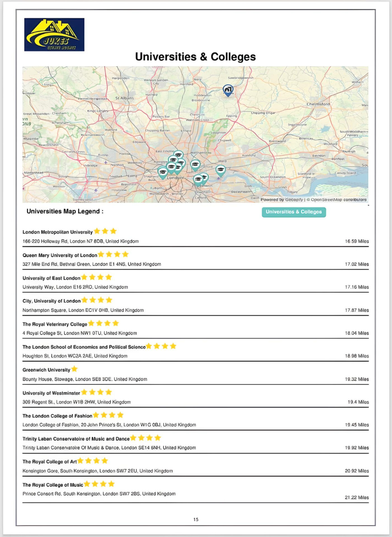
Task: Click the 327 Mile End Rd address
Action: click(x=92, y=264)
